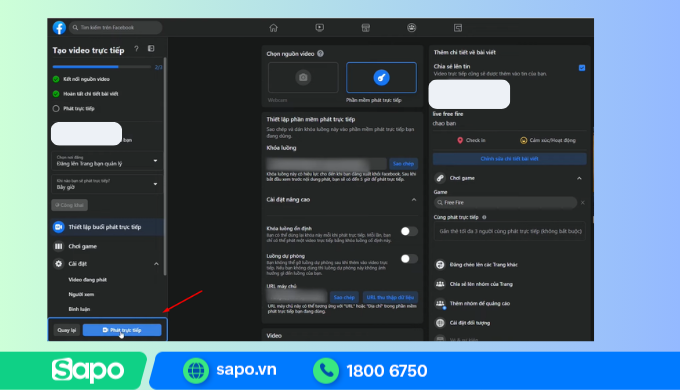Select Chơi game sidebar item
This screenshot has width=680, height=390.
[x=107, y=246]
